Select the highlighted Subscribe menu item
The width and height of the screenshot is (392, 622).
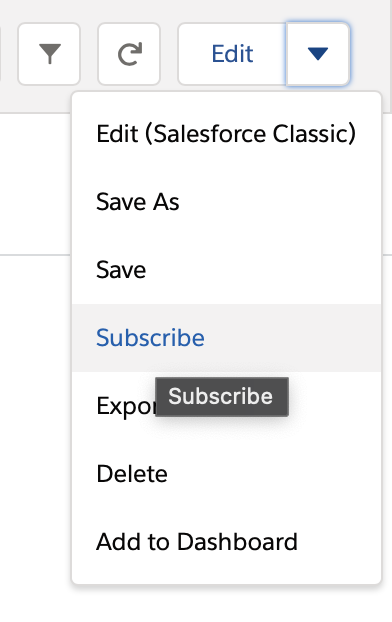pos(226,338)
